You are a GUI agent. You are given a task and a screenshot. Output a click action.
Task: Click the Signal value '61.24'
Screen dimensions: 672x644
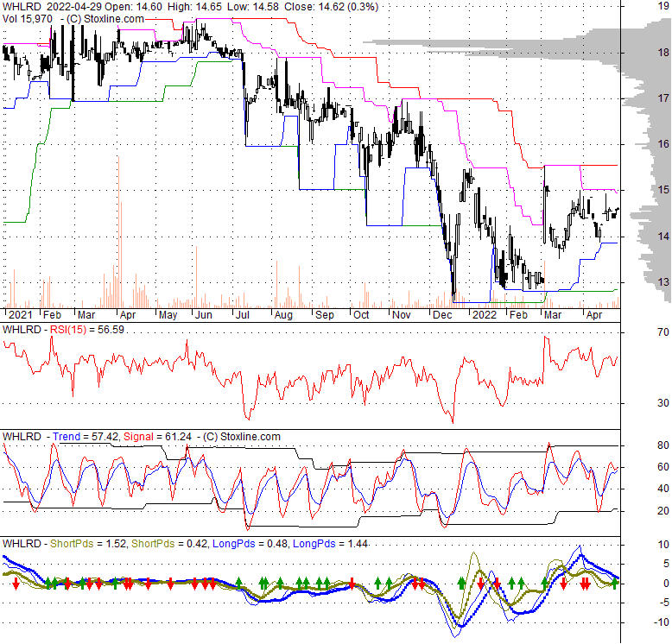178,437
